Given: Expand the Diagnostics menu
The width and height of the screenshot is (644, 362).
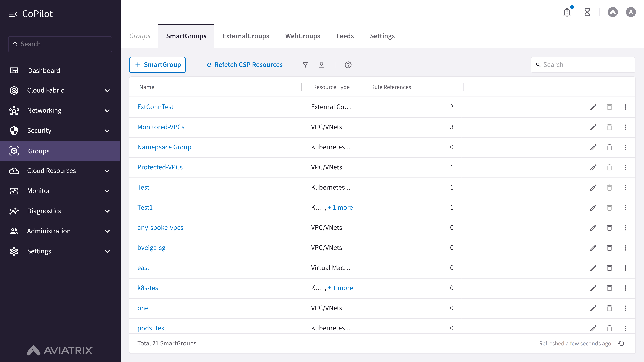Looking at the screenshot, I should [x=60, y=211].
